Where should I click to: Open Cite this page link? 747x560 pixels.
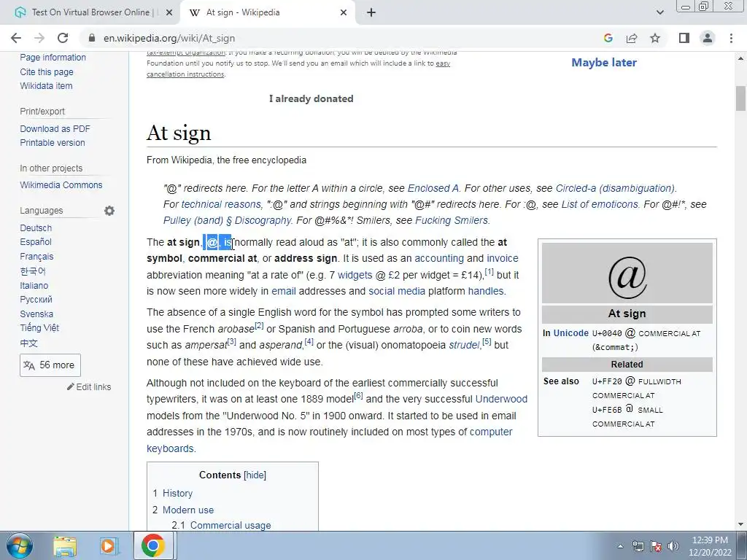pos(47,72)
